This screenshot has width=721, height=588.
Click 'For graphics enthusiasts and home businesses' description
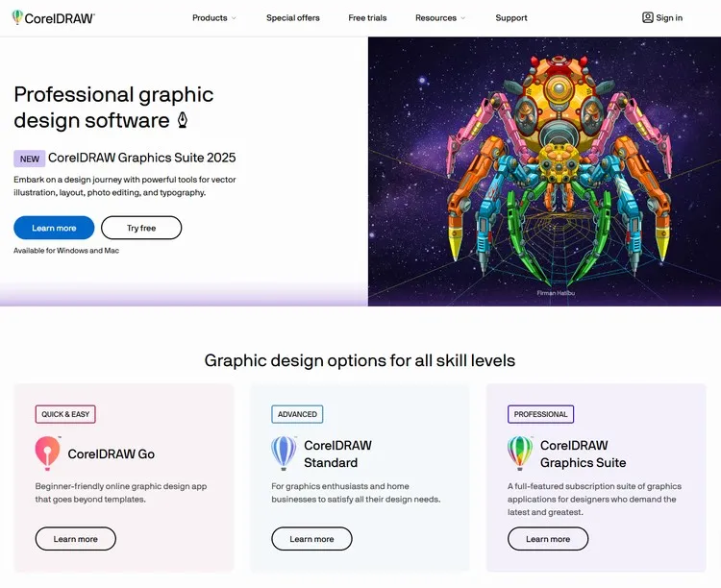[x=356, y=492]
